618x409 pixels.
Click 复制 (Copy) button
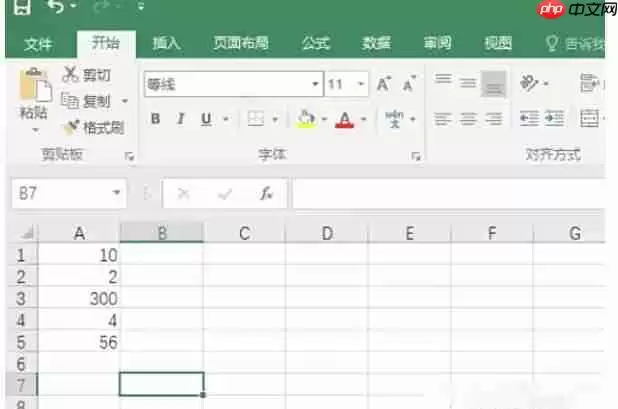pos(86,101)
